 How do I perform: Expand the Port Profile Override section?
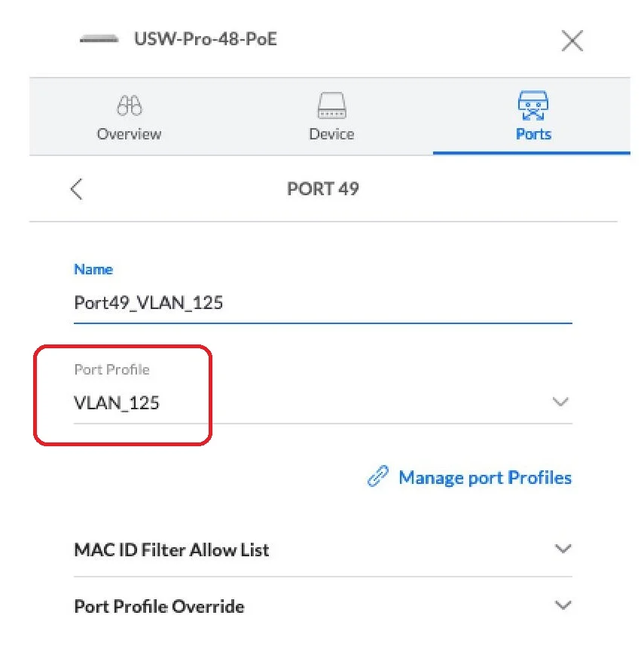click(x=159, y=606)
